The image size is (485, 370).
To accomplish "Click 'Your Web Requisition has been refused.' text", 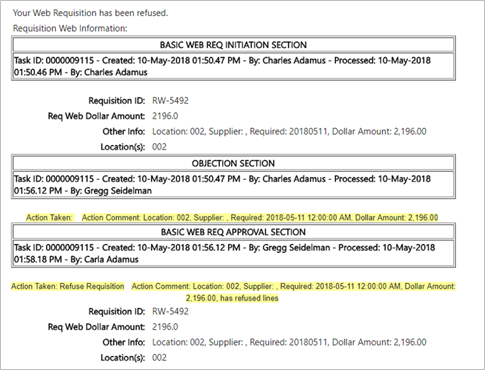I will click(x=90, y=13).
